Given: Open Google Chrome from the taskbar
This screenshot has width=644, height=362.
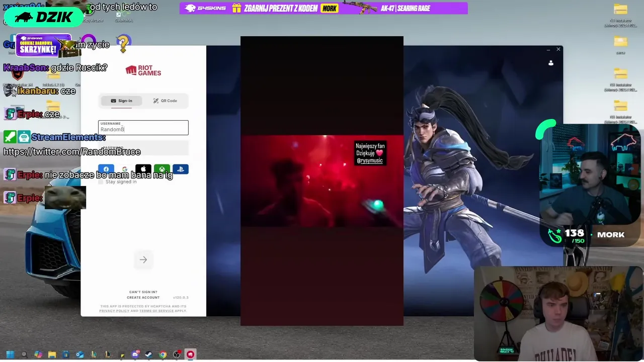Looking at the screenshot, I should [x=163, y=354].
